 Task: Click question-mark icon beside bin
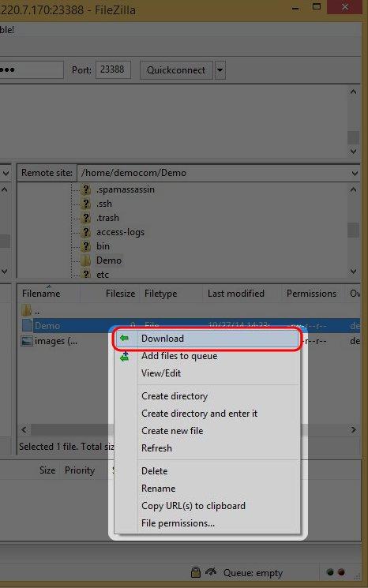(86, 246)
